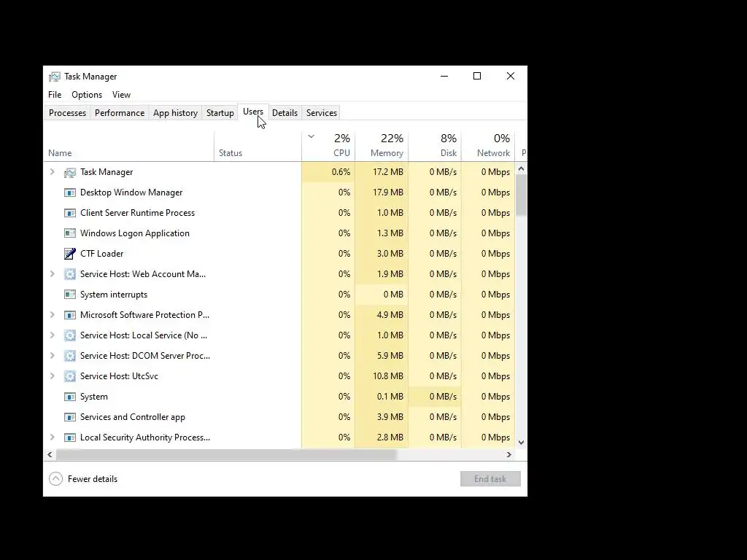Sort by the Name column header
747x560 pixels.
[128, 147]
